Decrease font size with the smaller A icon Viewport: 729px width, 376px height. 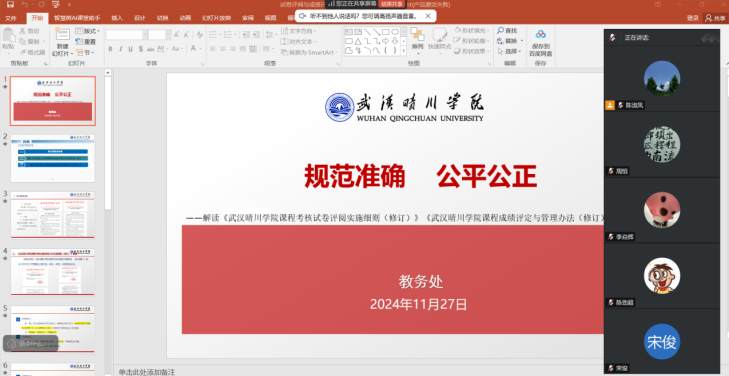tap(186, 35)
